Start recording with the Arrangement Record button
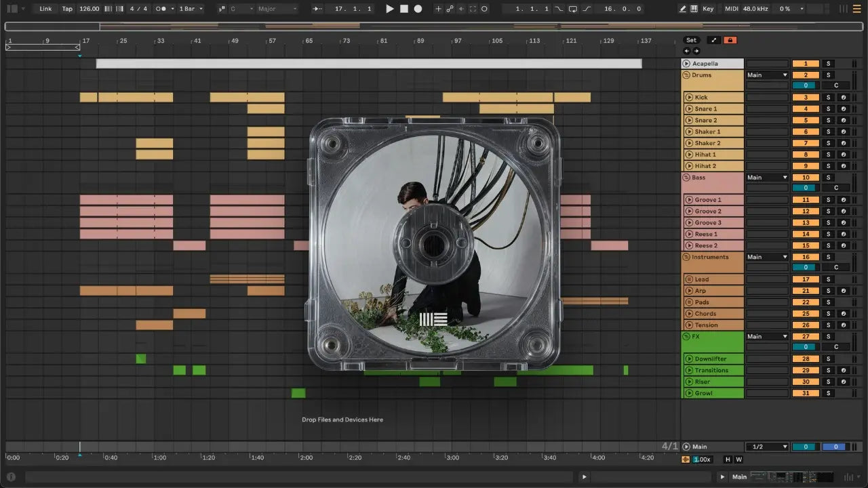The height and width of the screenshot is (488, 868). [418, 9]
